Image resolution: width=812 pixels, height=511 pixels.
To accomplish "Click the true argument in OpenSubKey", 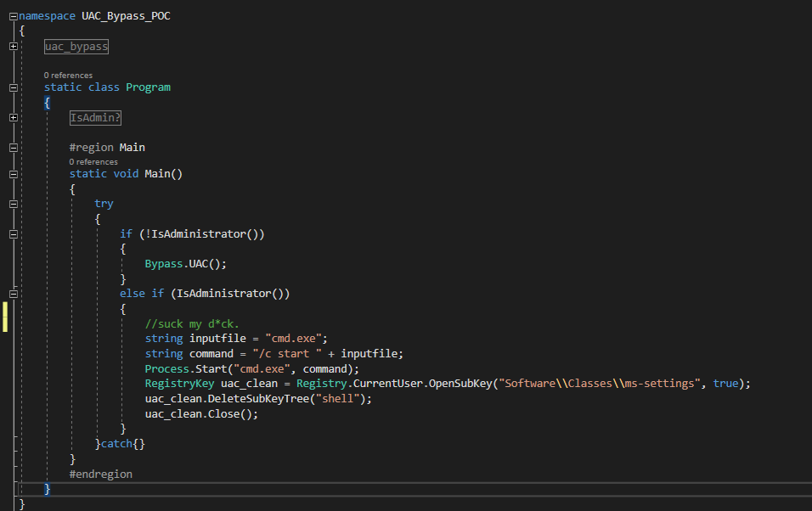I will tap(725, 384).
